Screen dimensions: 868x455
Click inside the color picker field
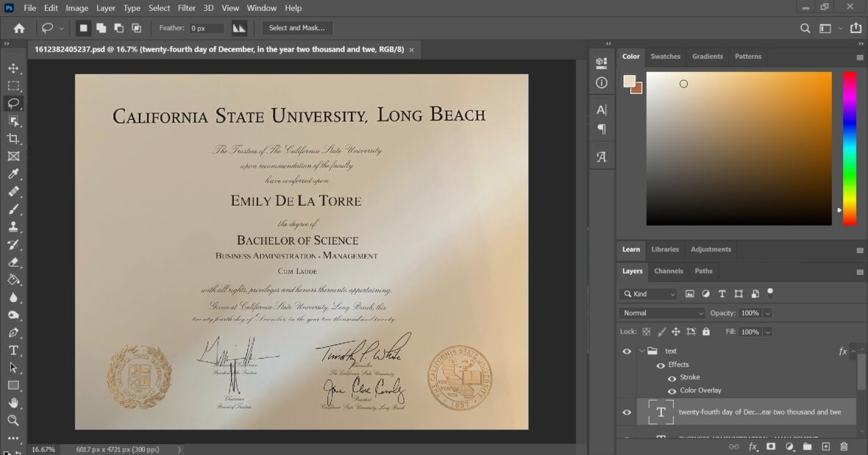point(739,148)
